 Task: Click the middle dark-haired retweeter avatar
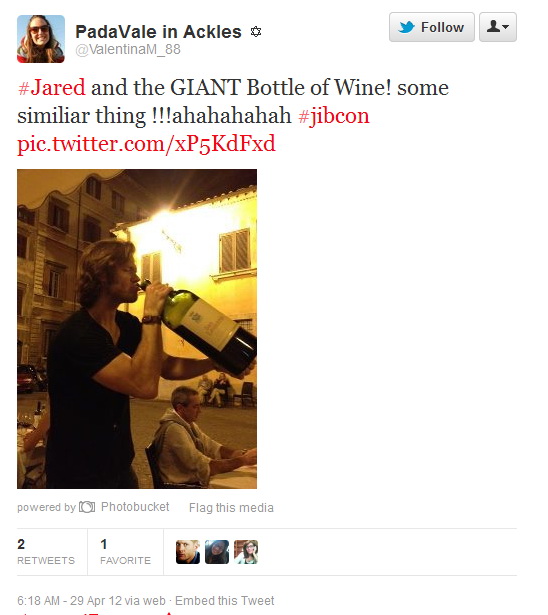point(217,552)
